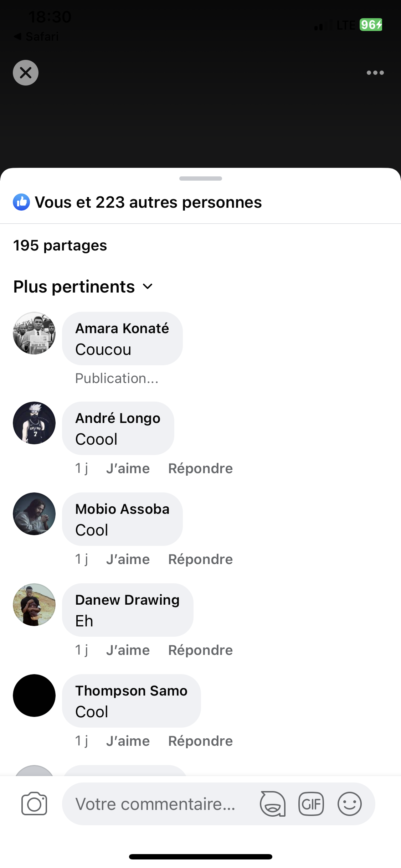The width and height of the screenshot is (401, 868).
Task: Close the comments view with X
Action: point(26,73)
